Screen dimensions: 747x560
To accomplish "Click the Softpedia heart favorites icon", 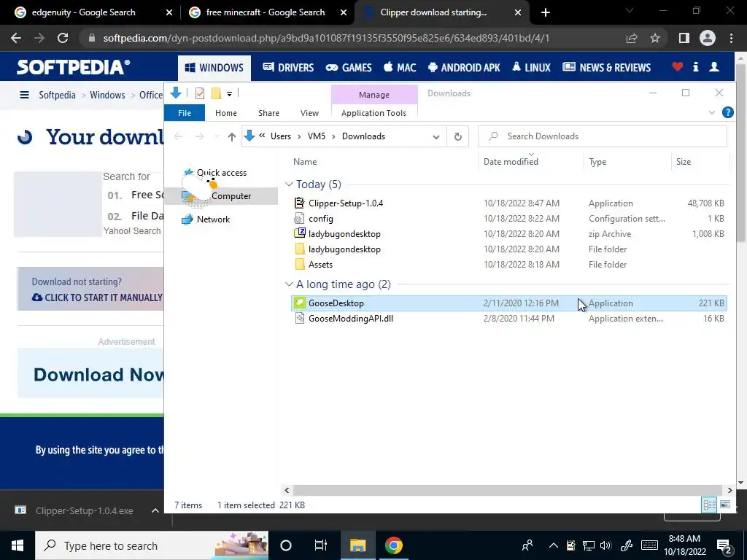I will tap(678, 67).
